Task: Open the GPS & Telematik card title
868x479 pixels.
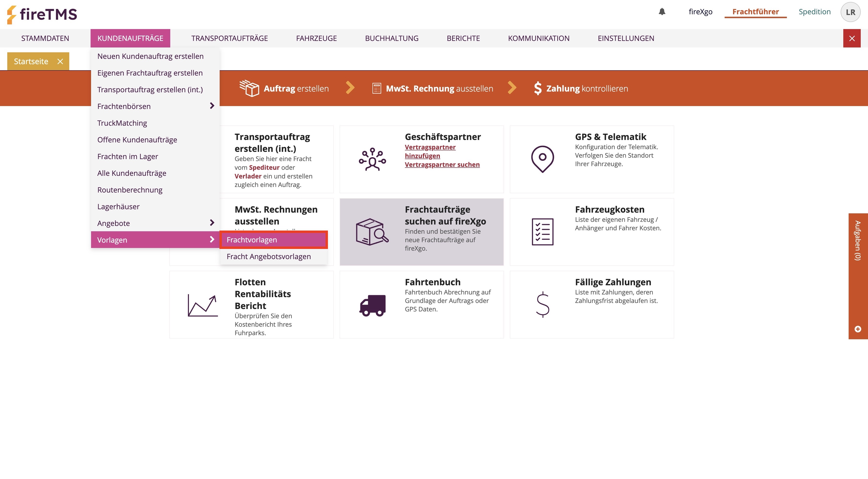Action: (611, 137)
